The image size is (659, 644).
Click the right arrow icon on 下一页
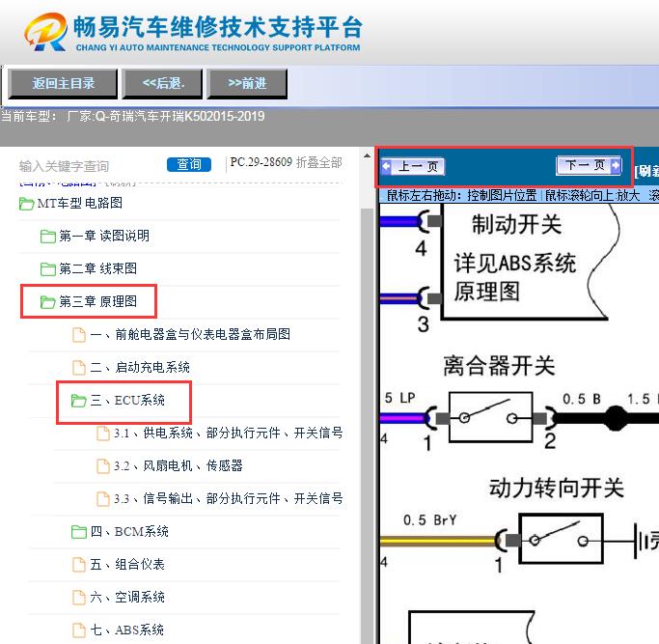pos(616,165)
